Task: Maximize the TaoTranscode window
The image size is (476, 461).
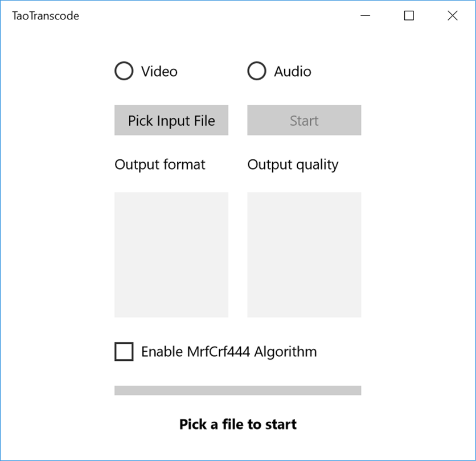Action: (409, 15)
